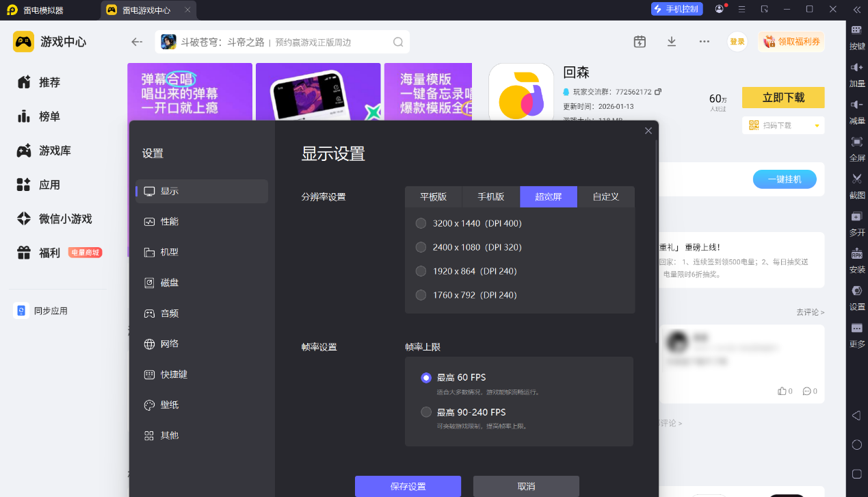Click the 取消 button
Screen dimensions: 868x497
tap(526, 486)
